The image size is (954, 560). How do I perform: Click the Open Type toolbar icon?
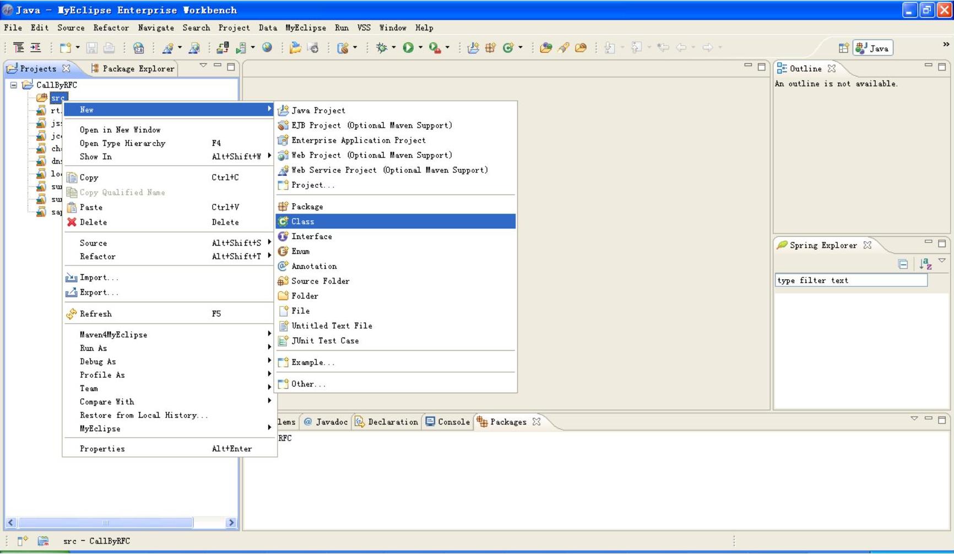tap(546, 48)
